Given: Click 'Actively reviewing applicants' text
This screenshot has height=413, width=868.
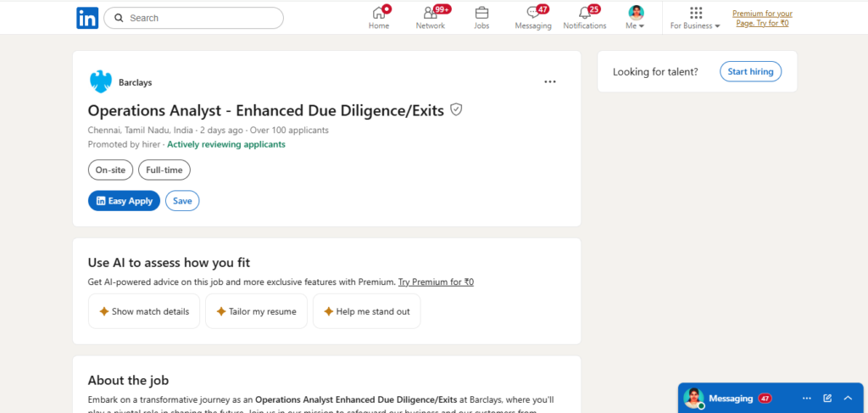Looking at the screenshot, I should [x=226, y=144].
